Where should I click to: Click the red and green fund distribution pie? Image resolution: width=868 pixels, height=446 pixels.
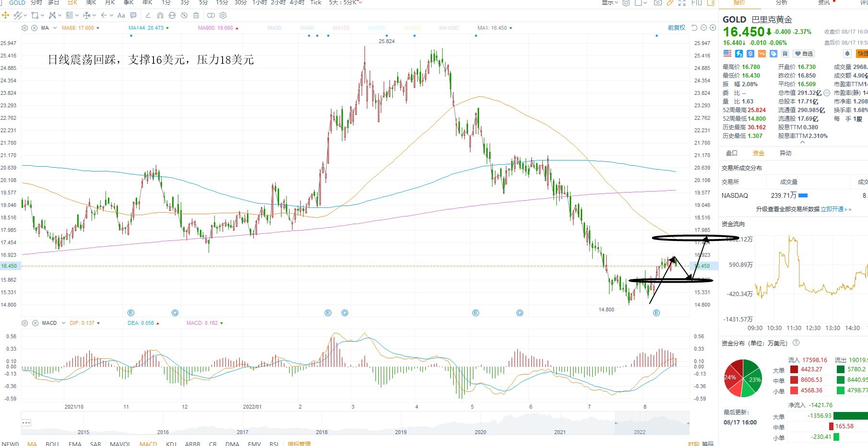tap(743, 378)
